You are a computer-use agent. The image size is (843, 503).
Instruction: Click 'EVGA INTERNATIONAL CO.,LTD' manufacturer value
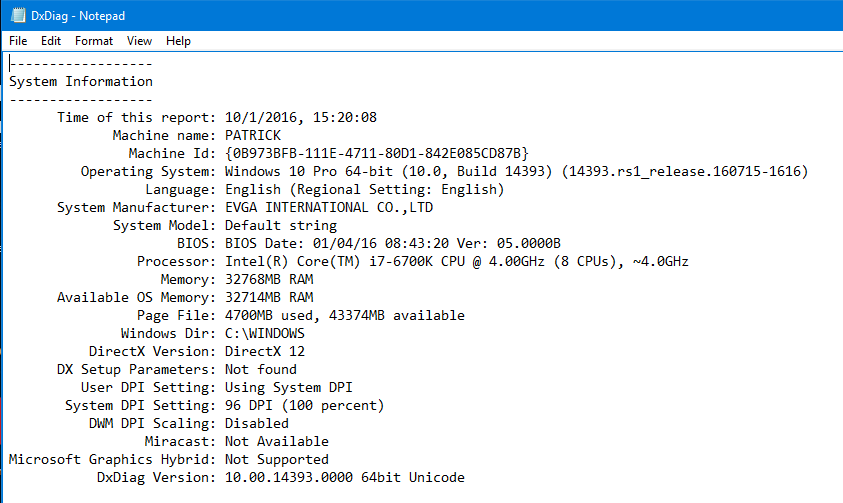[x=329, y=207]
